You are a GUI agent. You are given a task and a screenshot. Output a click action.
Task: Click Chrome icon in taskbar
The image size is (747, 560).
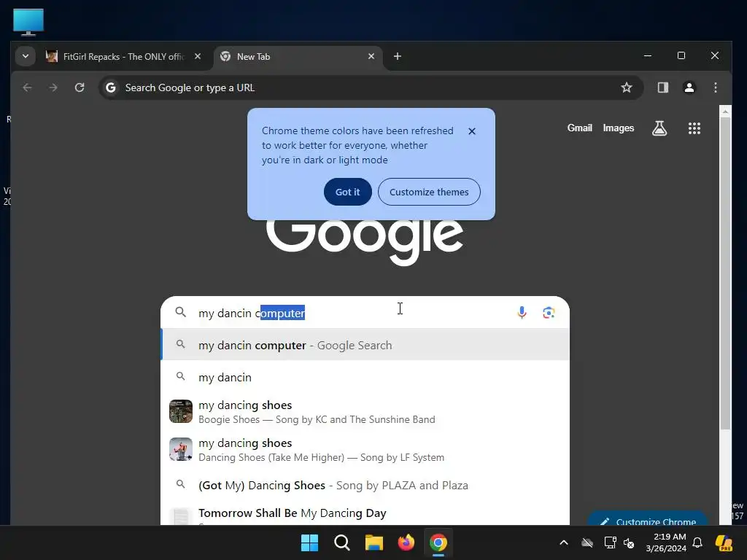tap(438, 542)
